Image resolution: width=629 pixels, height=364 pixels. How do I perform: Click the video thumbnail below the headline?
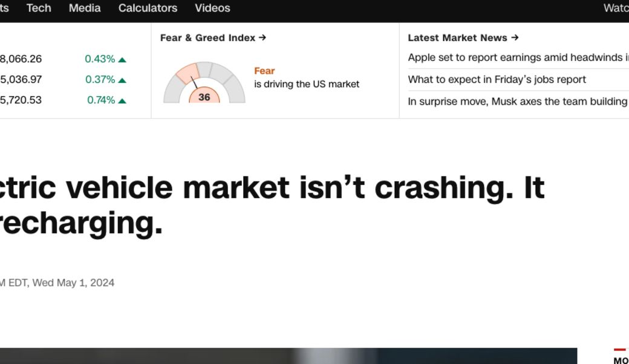[x=288, y=357]
